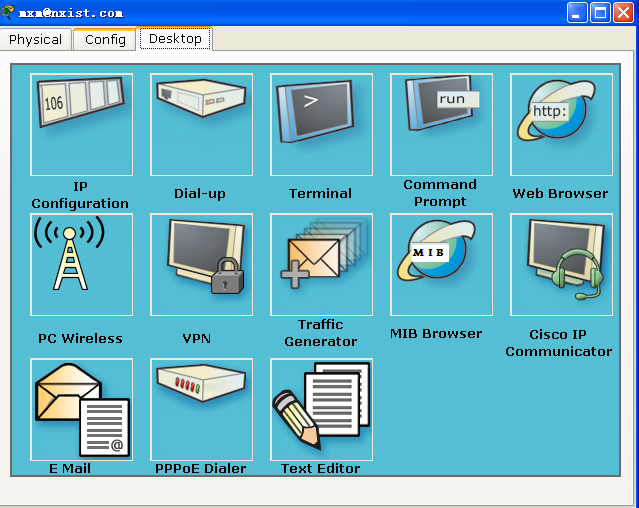
Task: Open the PC Wireless tower icon
Action: [x=82, y=264]
